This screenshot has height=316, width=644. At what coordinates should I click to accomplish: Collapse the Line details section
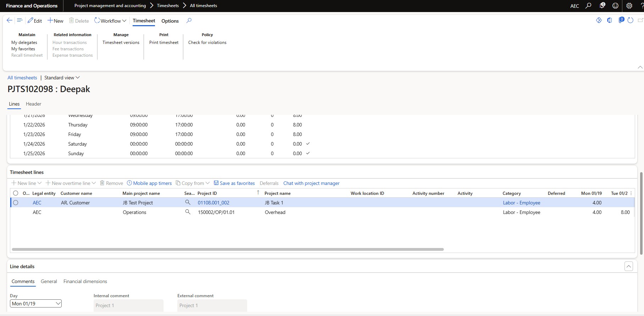tap(628, 266)
